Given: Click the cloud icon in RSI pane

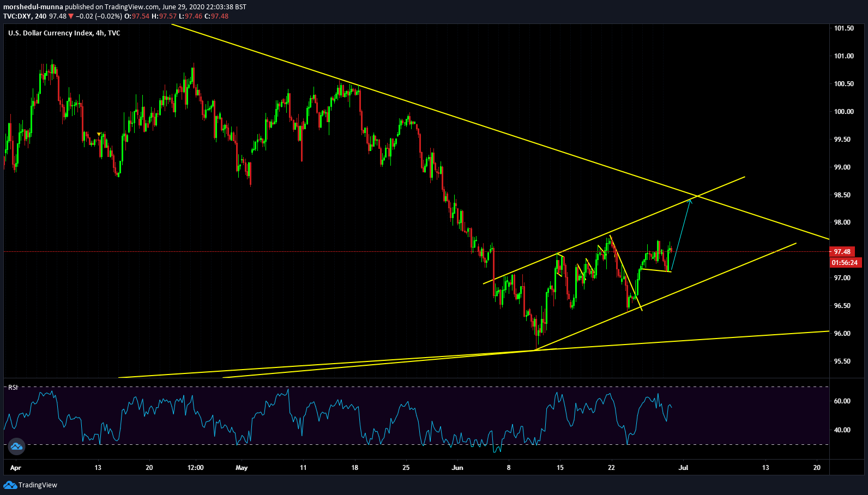Looking at the screenshot, I should [x=16, y=446].
